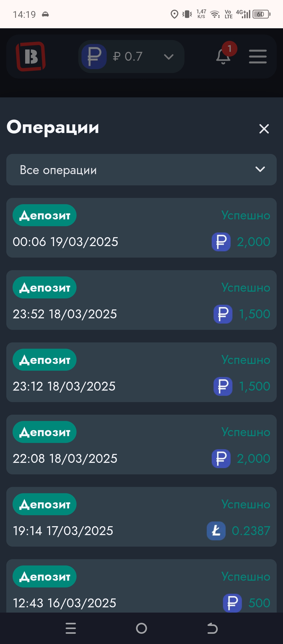283x644 pixels.
Task: Click the chevron arrow in Все операции
Action: point(260,169)
